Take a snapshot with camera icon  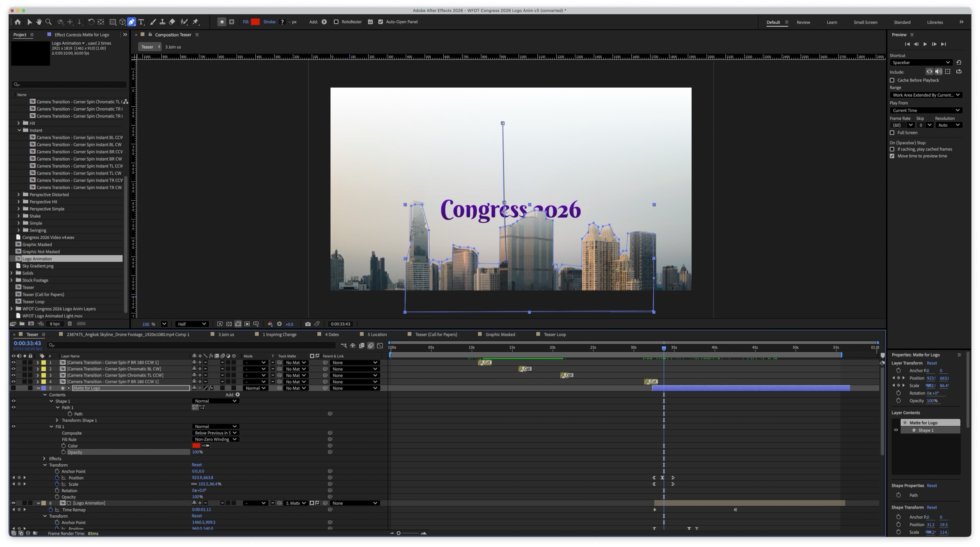308,324
